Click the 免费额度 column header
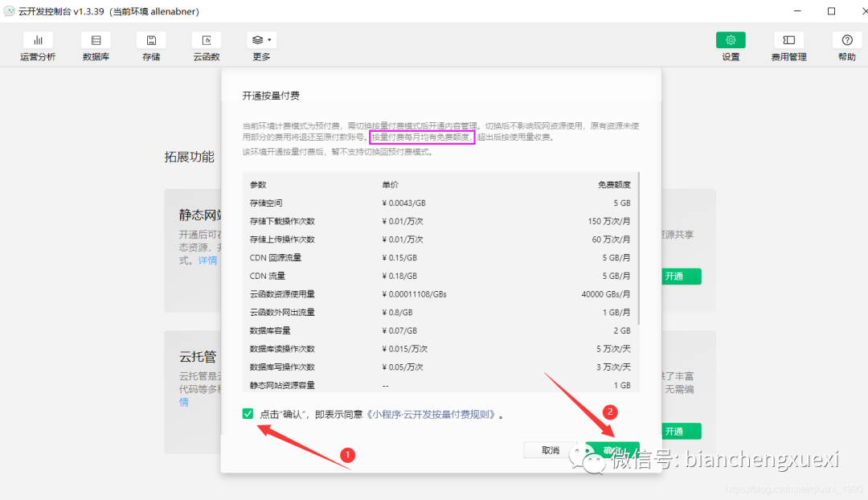 pyautogui.click(x=614, y=184)
